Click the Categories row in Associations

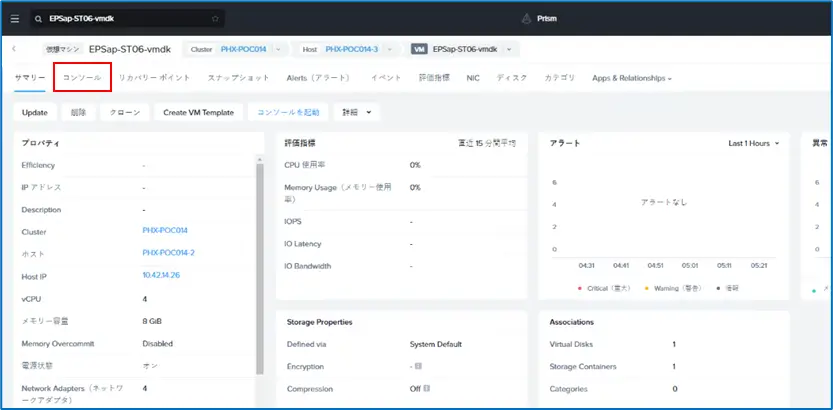[664, 389]
